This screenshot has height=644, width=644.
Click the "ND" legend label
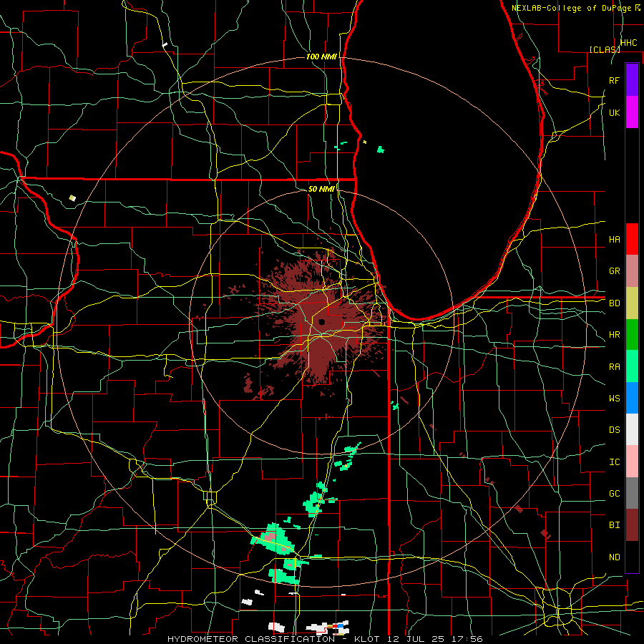[615, 557]
